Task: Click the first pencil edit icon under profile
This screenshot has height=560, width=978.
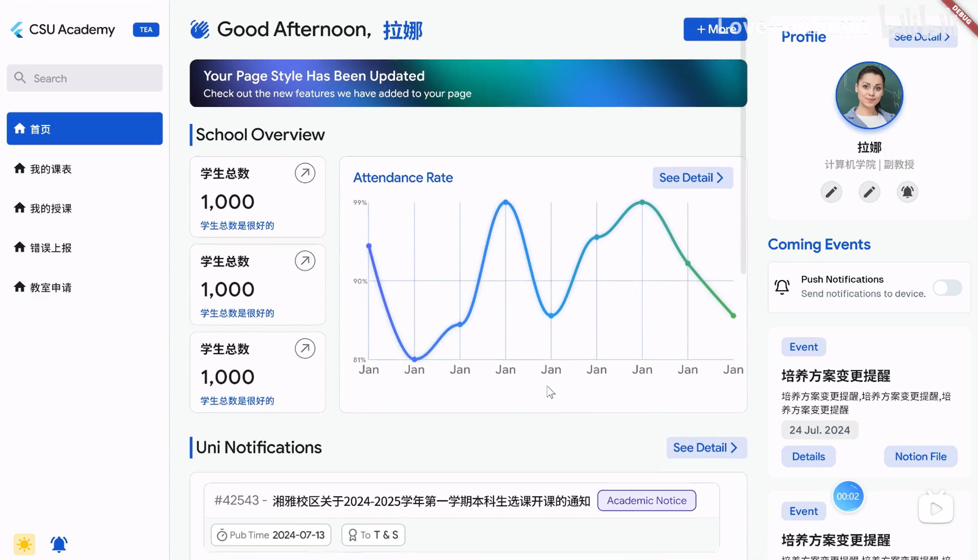Action: pyautogui.click(x=831, y=192)
